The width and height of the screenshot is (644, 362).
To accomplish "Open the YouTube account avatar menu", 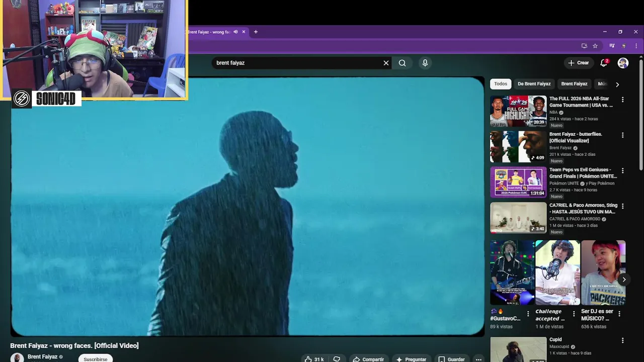I will point(623,63).
